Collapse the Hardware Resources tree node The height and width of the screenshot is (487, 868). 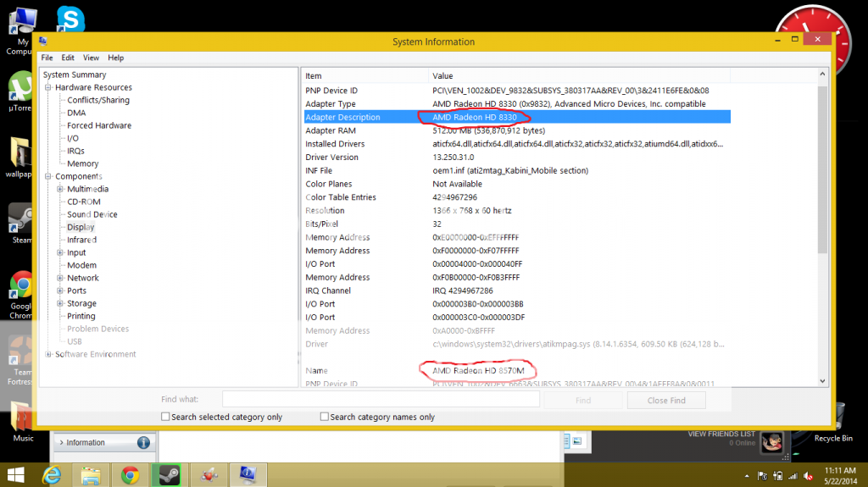coord(48,87)
